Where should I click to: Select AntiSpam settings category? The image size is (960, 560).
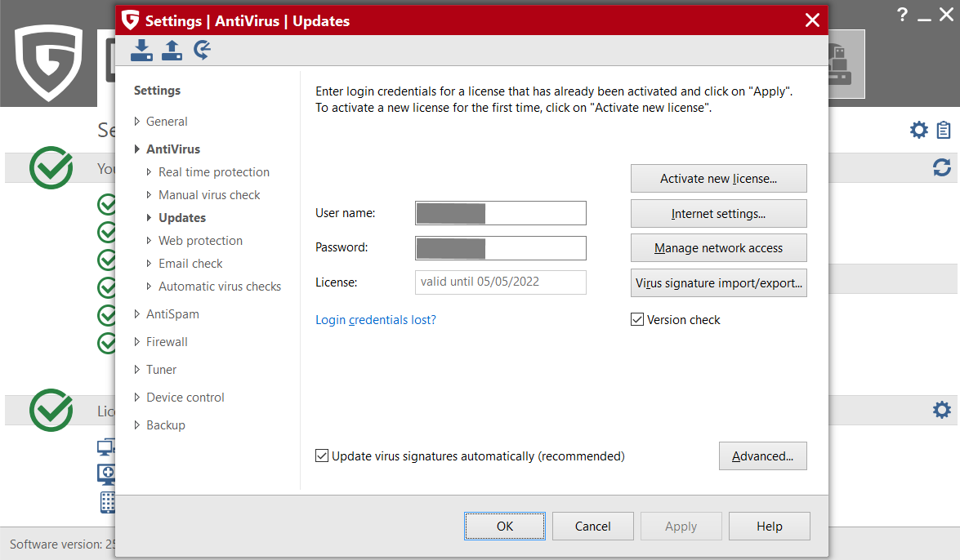tap(172, 314)
